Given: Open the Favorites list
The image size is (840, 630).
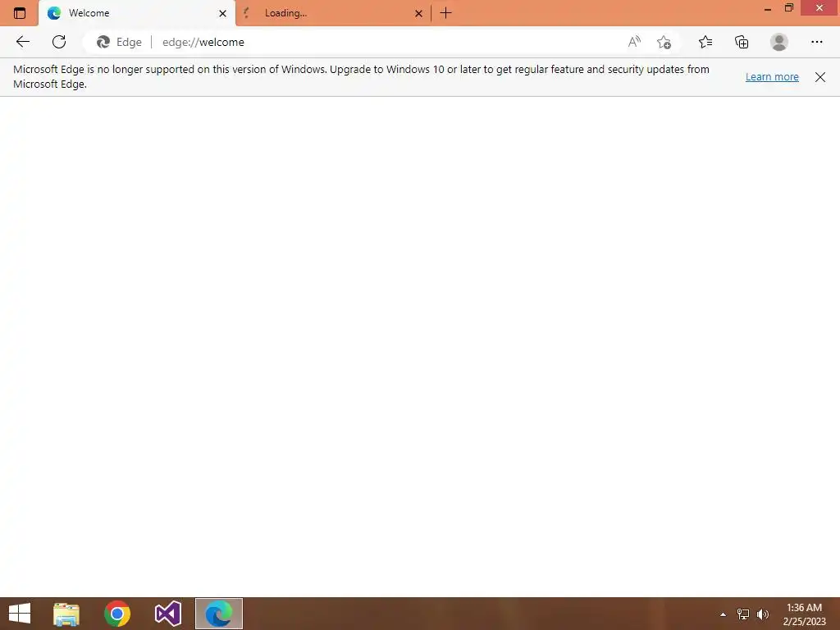Looking at the screenshot, I should [705, 42].
